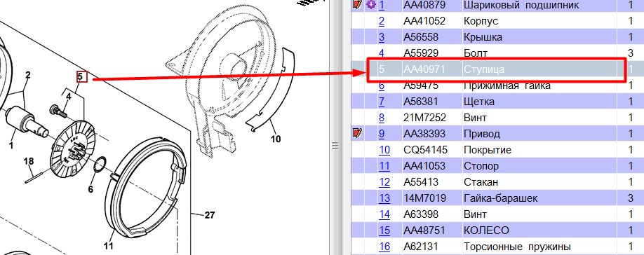Click item link 7 for Щетка
The height and width of the screenshot is (255, 644).
coord(382,102)
